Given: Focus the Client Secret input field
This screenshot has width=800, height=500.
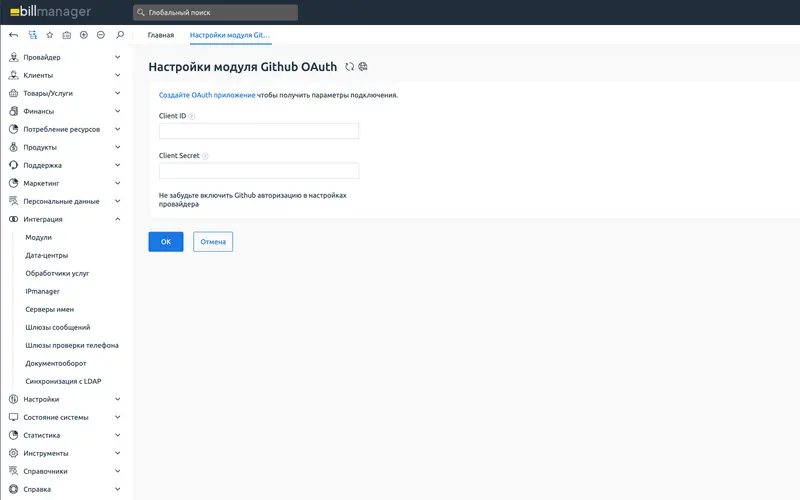Looking at the screenshot, I should [259, 171].
